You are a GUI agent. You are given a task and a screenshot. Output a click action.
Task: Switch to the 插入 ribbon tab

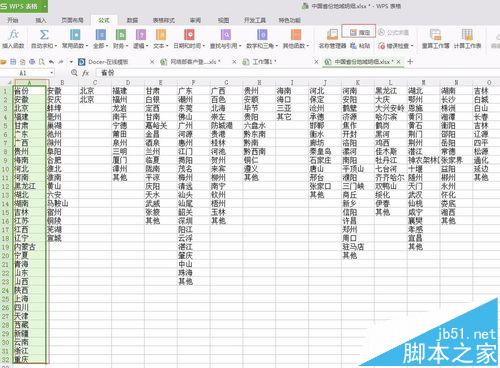(41, 20)
